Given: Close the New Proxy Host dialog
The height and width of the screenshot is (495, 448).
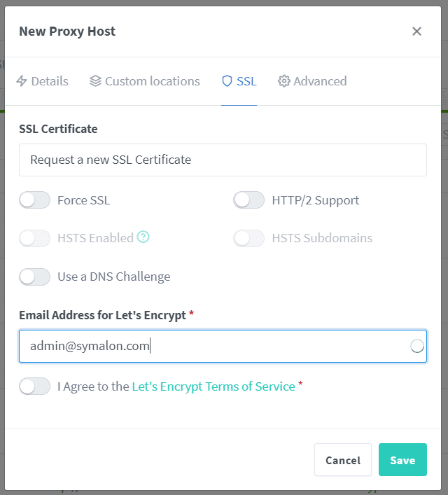Looking at the screenshot, I should [416, 31].
